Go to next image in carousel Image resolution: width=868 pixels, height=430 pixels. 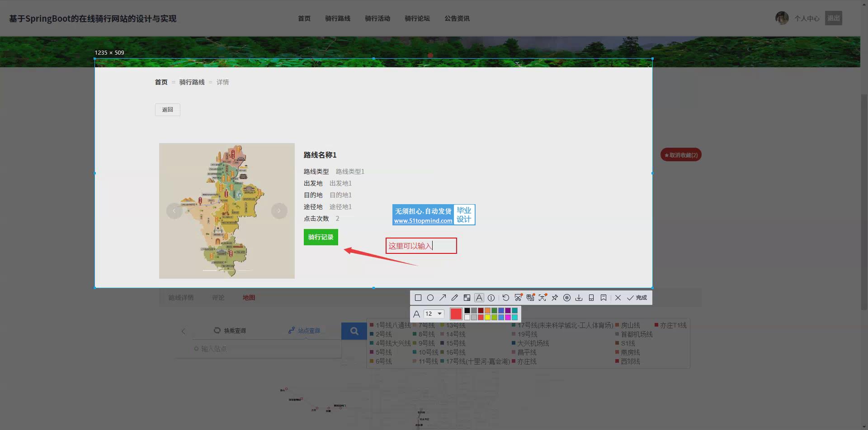click(279, 211)
